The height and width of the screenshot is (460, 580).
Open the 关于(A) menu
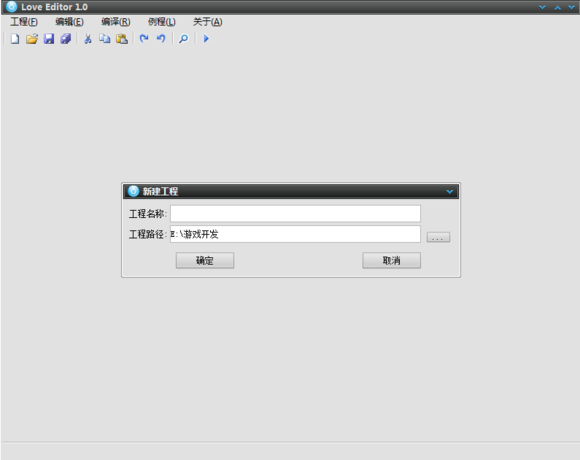tap(208, 22)
